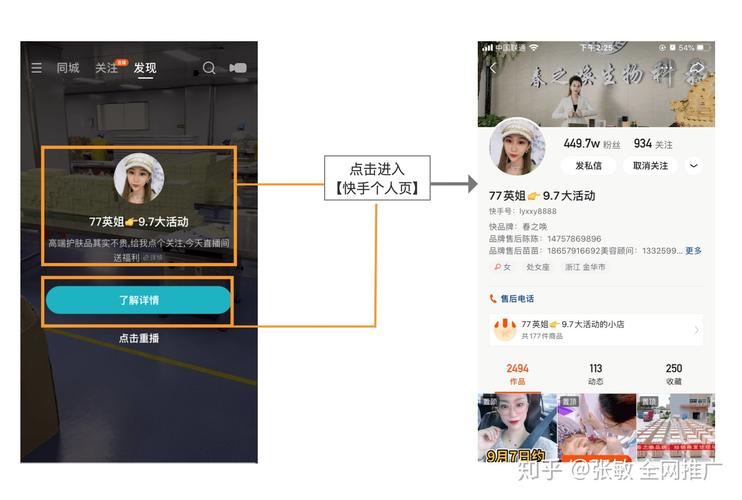Select the 250 收藏 tab

click(x=674, y=374)
